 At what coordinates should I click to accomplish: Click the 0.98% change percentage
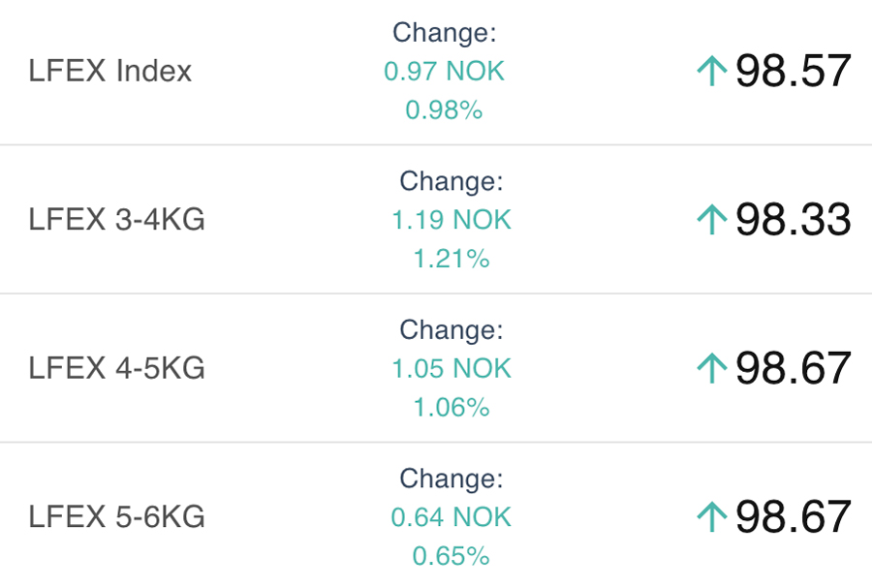pyautogui.click(x=444, y=110)
